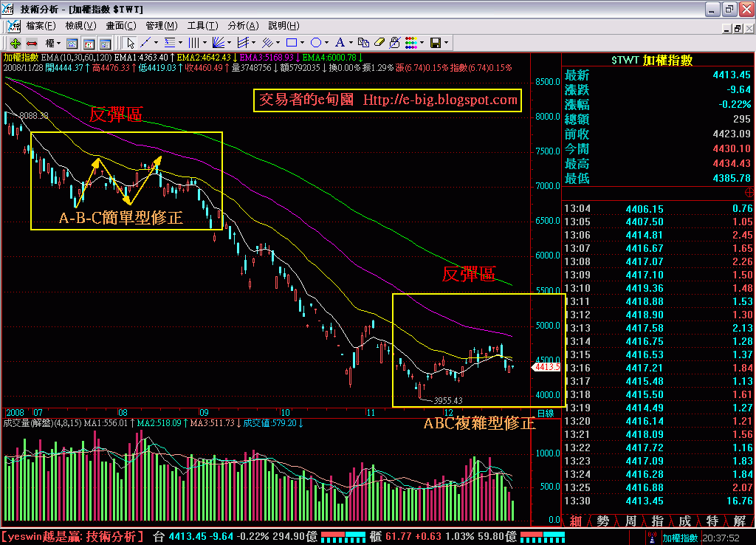Open the 工具(T) menu
Image resolution: width=756 pixels, height=545 pixels.
pos(202,26)
